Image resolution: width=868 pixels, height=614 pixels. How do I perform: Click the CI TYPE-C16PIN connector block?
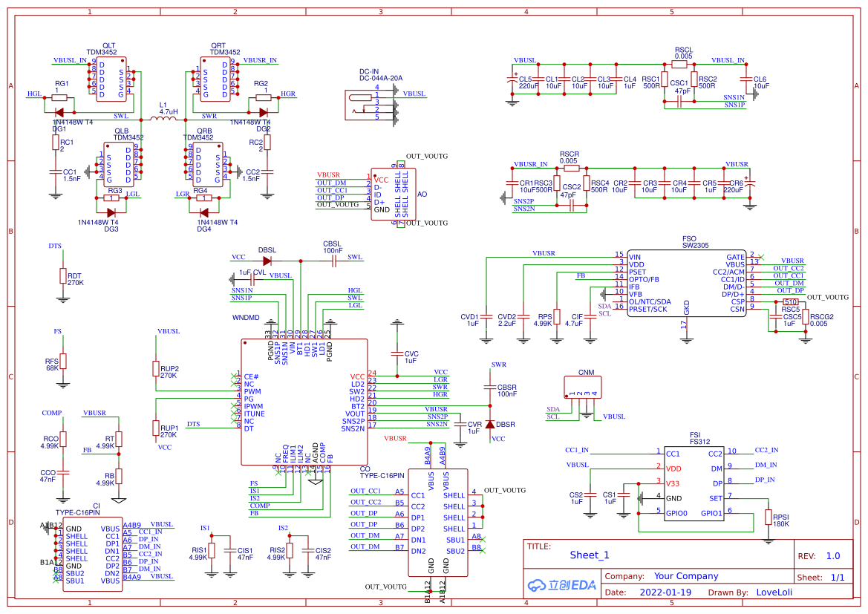pos(93,555)
